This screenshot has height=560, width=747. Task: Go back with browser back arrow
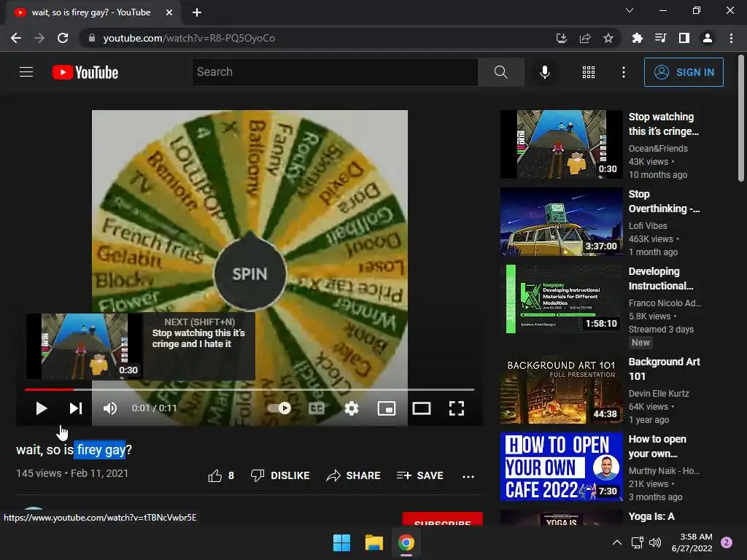[16, 38]
